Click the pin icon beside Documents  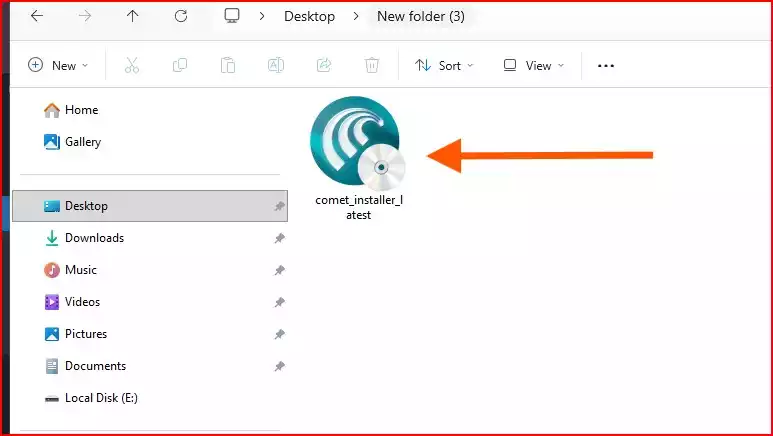[x=280, y=366]
